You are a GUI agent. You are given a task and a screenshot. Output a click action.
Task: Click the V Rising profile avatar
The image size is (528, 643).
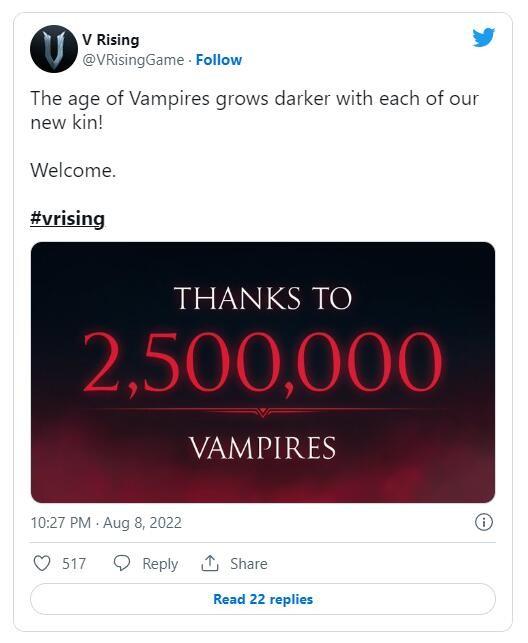coord(54,49)
